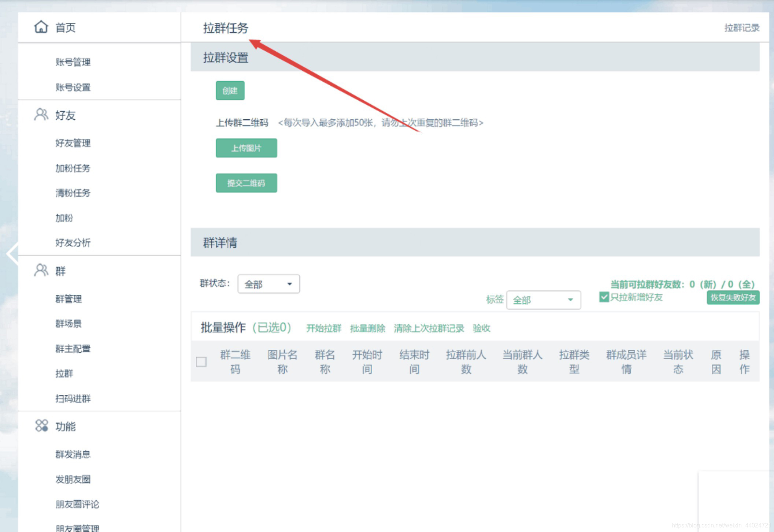This screenshot has width=774, height=532.
Task: Click 结束时间 column header
Action: point(414,362)
